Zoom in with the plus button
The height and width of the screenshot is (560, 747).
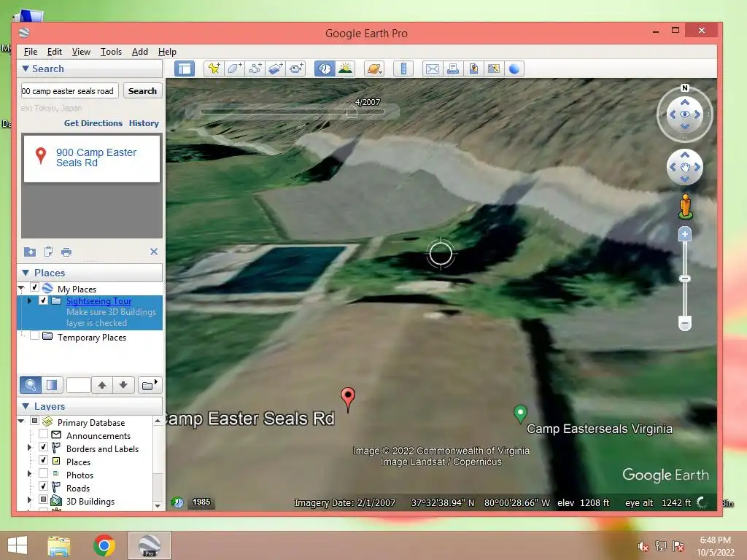click(x=684, y=234)
